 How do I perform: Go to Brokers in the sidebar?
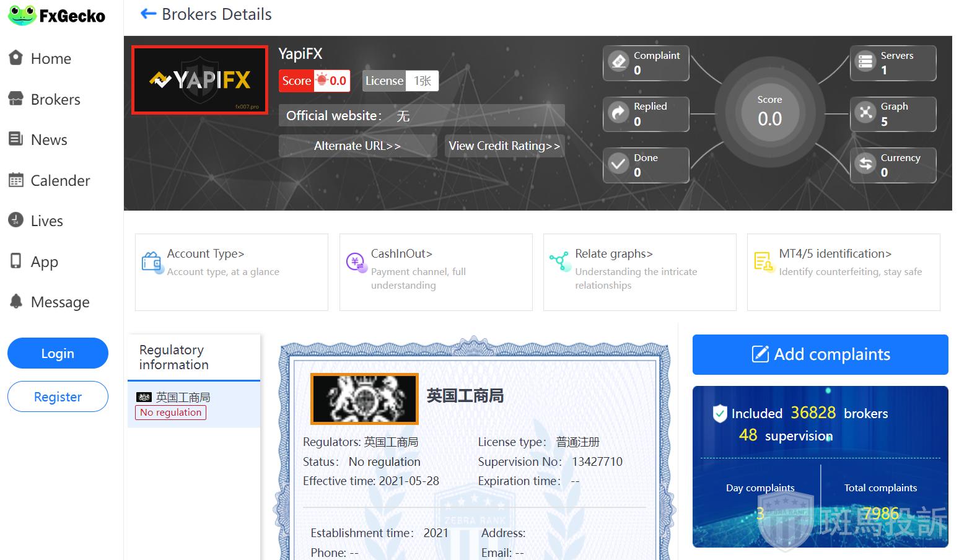point(55,99)
